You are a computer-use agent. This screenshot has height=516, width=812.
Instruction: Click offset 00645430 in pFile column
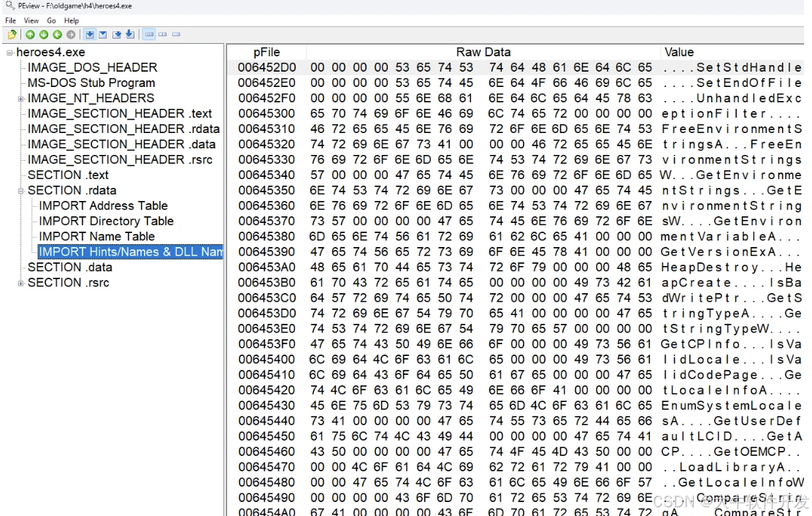(x=267, y=406)
